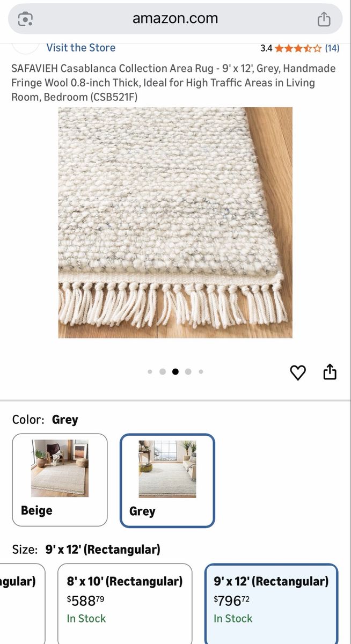The height and width of the screenshot is (644, 351).
Task: Select the partially visible size option at left
Action: 22,604
